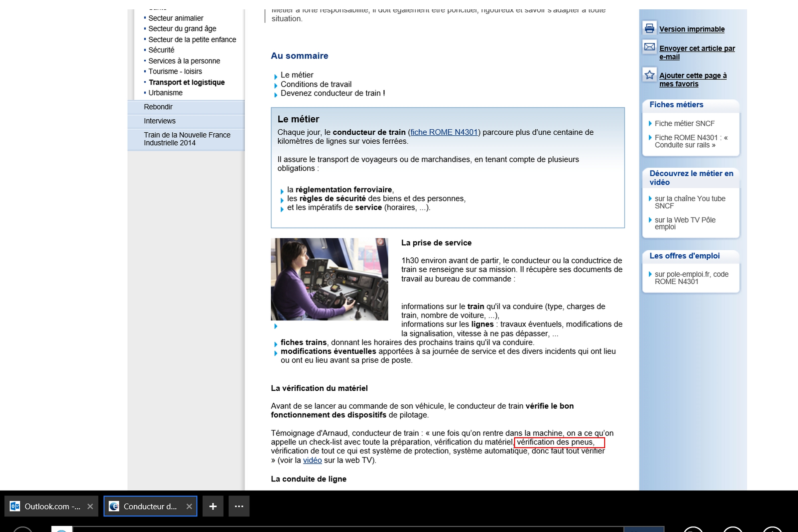Open Fiche métier SNCF link
The image size is (798, 532).
coord(684,123)
